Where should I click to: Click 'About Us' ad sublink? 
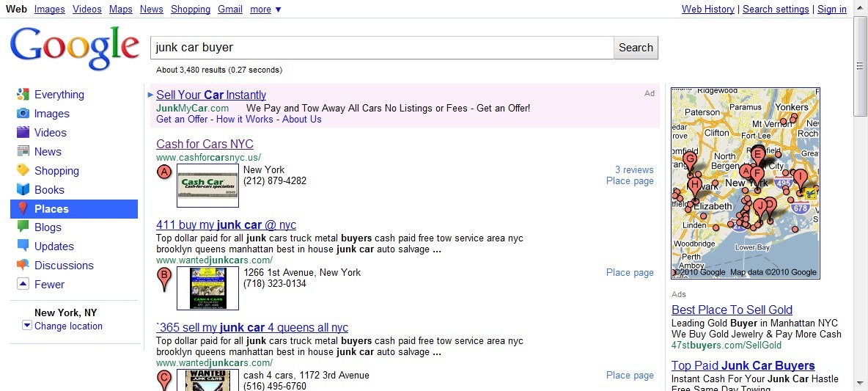pos(302,119)
